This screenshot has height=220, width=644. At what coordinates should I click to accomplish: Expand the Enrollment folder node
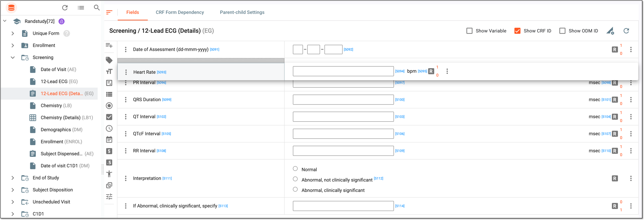click(x=13, y=45)
